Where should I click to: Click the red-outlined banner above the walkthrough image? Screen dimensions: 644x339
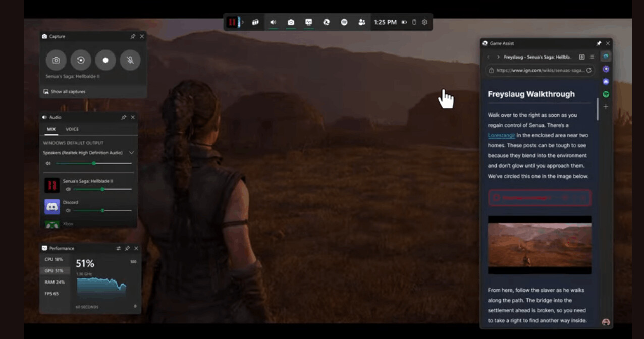point(540,198)
